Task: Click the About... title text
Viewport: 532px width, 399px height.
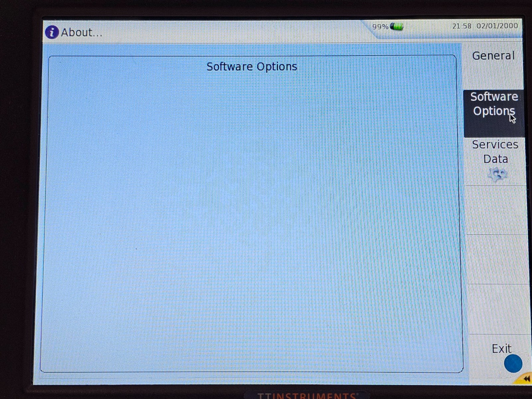Action: click(x=81, y=33)
